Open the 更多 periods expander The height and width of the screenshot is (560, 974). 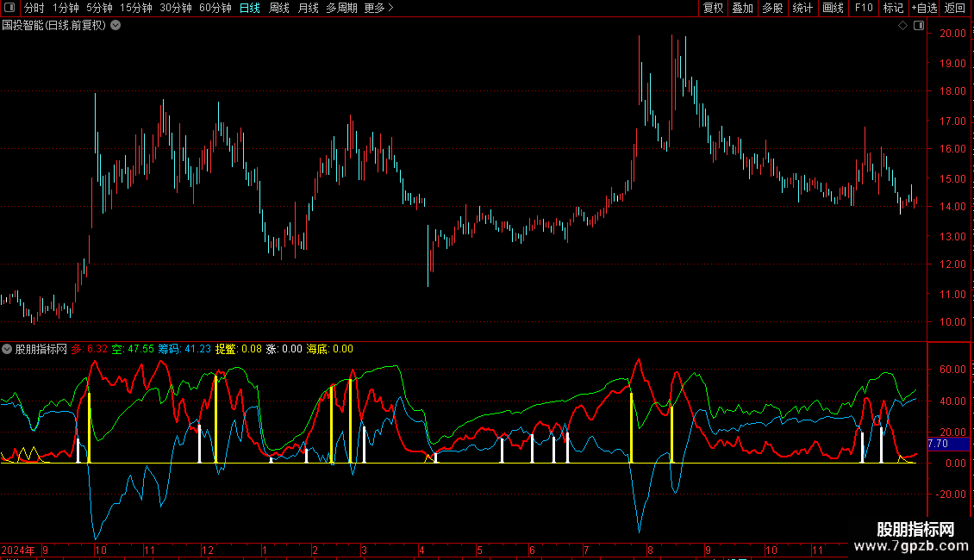click(x=378, y=8)
